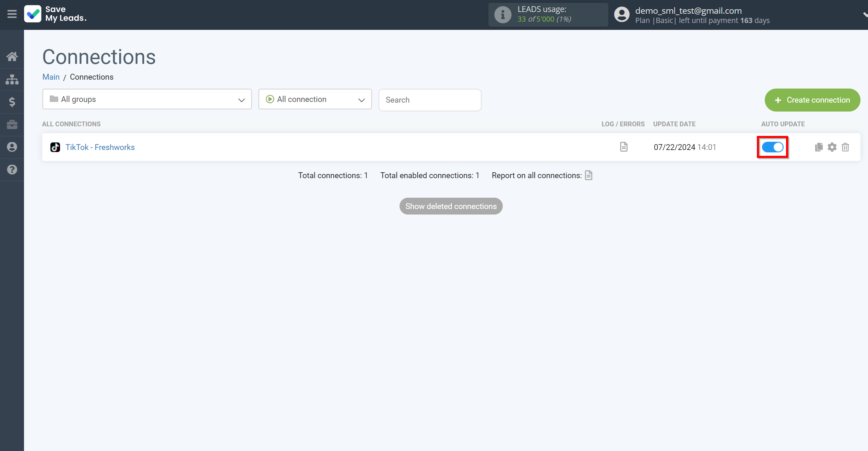Expand the All groups dropdown
Image resolution: width=868 pixels, height=451 pixels.
146,100
